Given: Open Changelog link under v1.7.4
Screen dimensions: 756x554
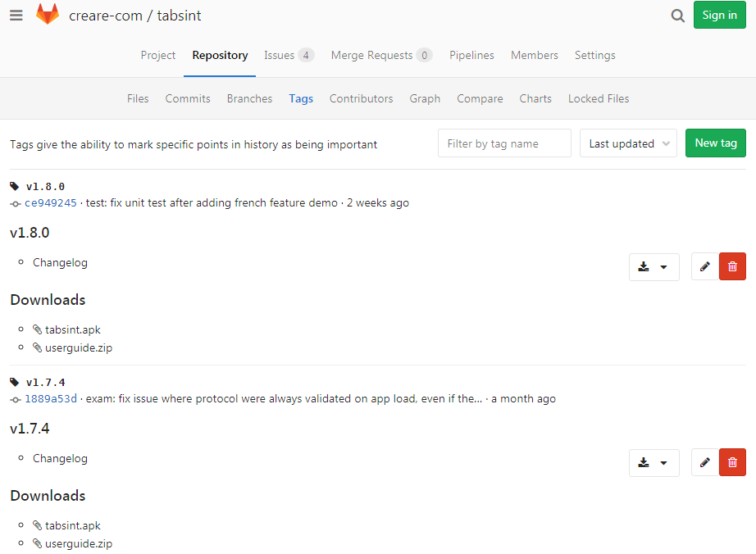Looking at the screenshot, I should tap(60, 458).
